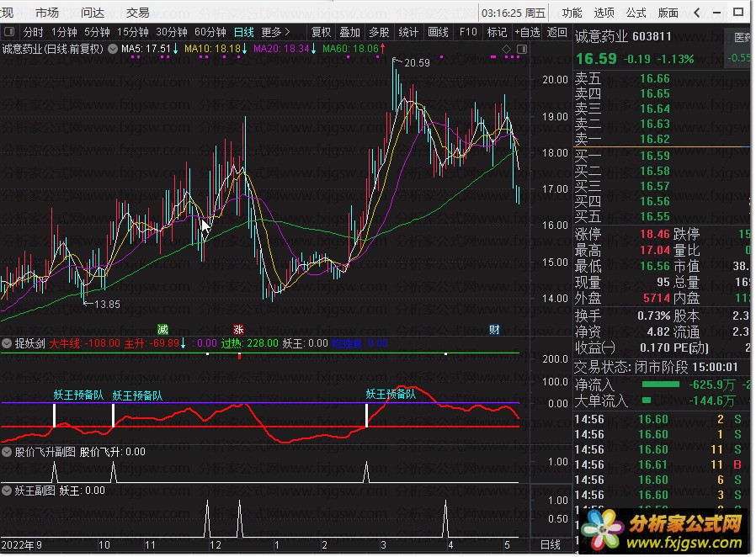Click the blue 财 event marker

pyautogui.click(x=494, y=330)
